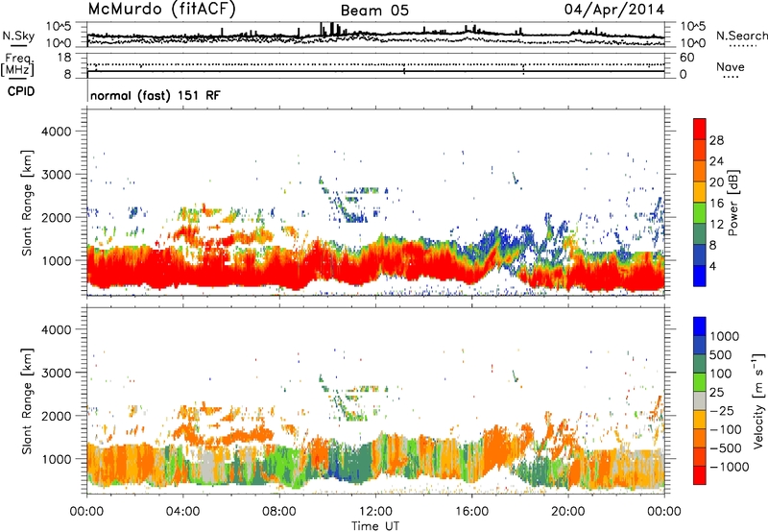Click the Velocity [m s⁻¹] colorbar title
Screen dimensions: 768x532
pos(758,401)
